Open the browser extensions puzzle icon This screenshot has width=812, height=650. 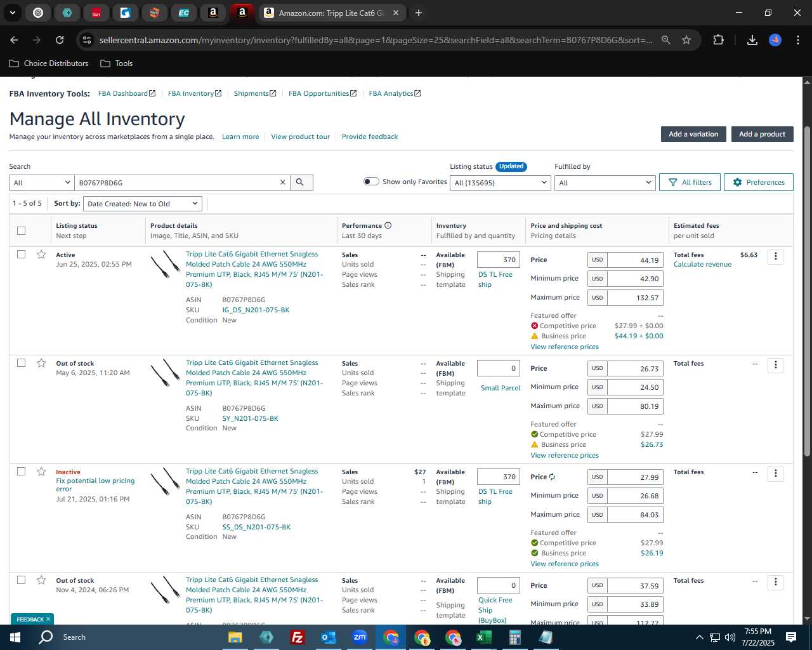pyautogui.click(x=718, y=40)
